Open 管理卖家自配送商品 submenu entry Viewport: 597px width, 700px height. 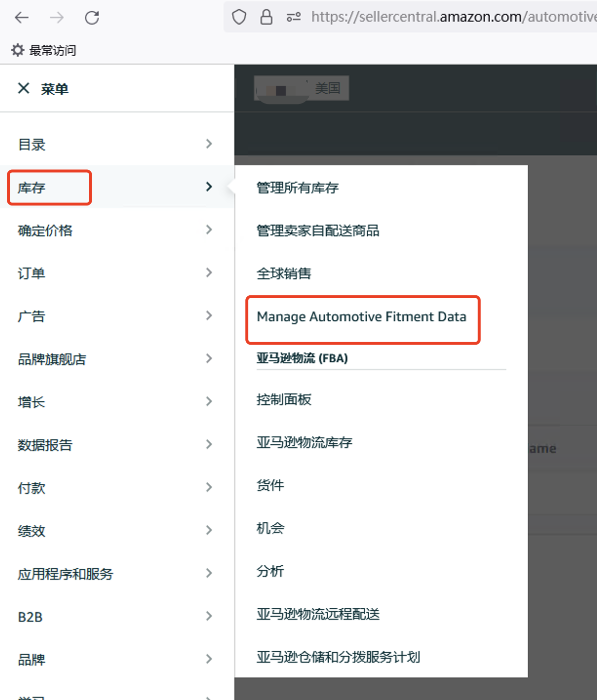click(x=318, y=230)
